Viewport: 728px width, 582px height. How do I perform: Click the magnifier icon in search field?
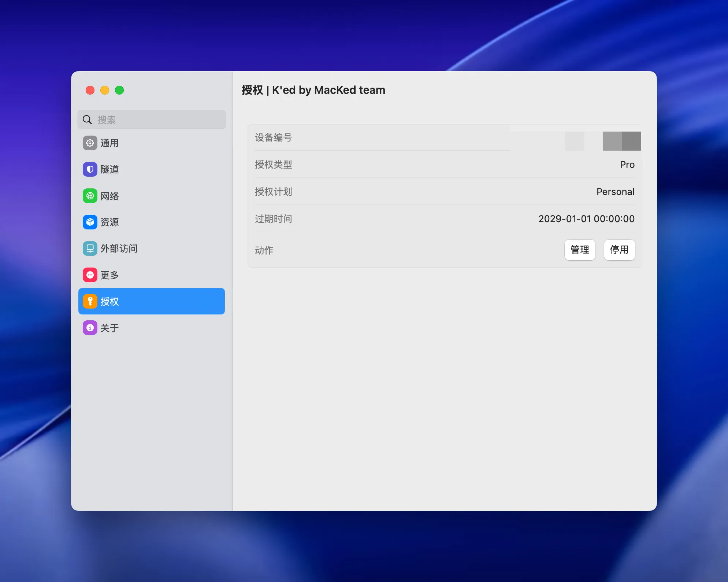87,119
